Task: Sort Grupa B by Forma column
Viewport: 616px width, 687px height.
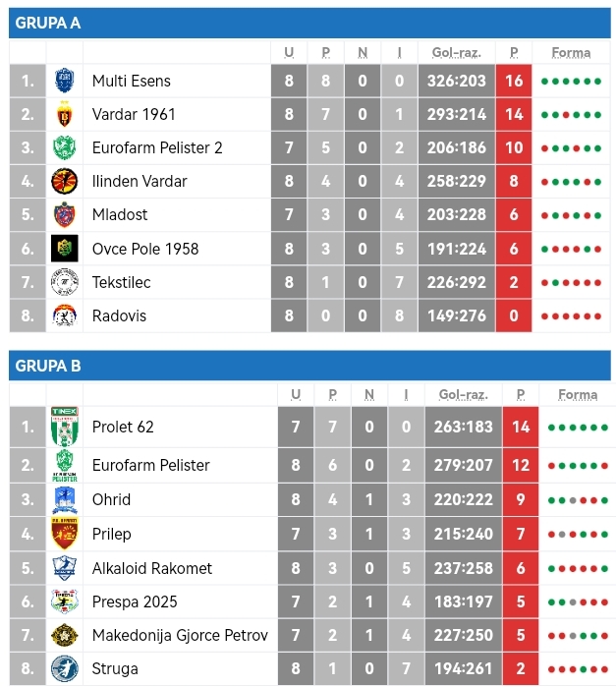Action: coord(577,395)
